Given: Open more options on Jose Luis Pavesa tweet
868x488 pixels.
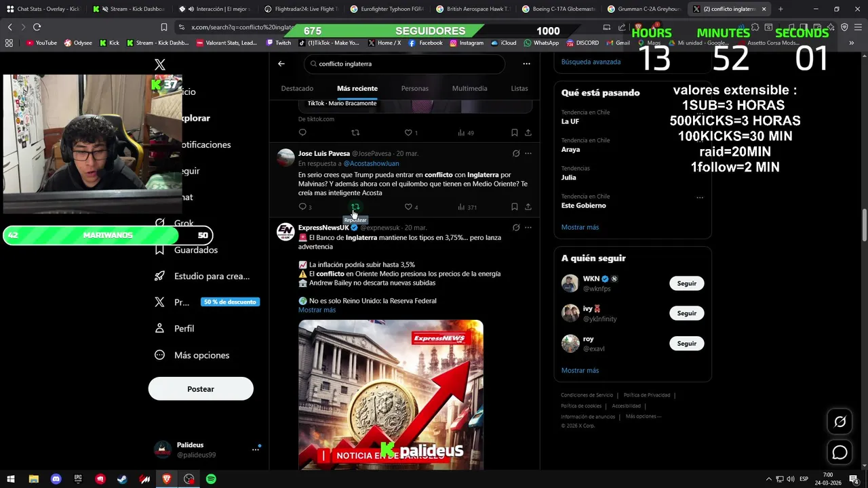Looking at the screenshot, I should point(528,154).
